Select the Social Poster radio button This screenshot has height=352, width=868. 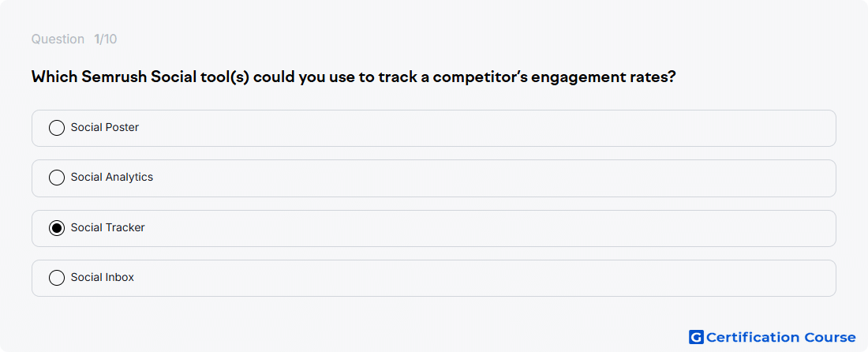click(57, 128)
